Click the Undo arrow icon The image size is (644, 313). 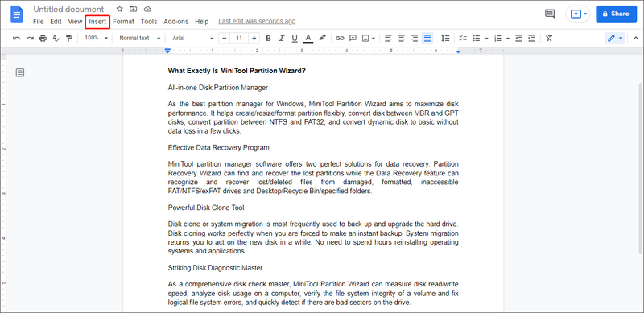(x=16, y=38)
